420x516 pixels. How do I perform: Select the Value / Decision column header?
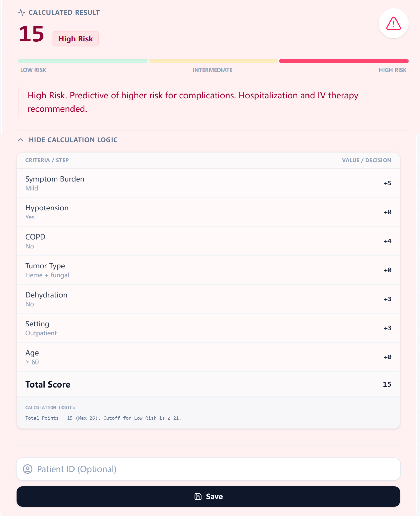click(x=366, y=160)
